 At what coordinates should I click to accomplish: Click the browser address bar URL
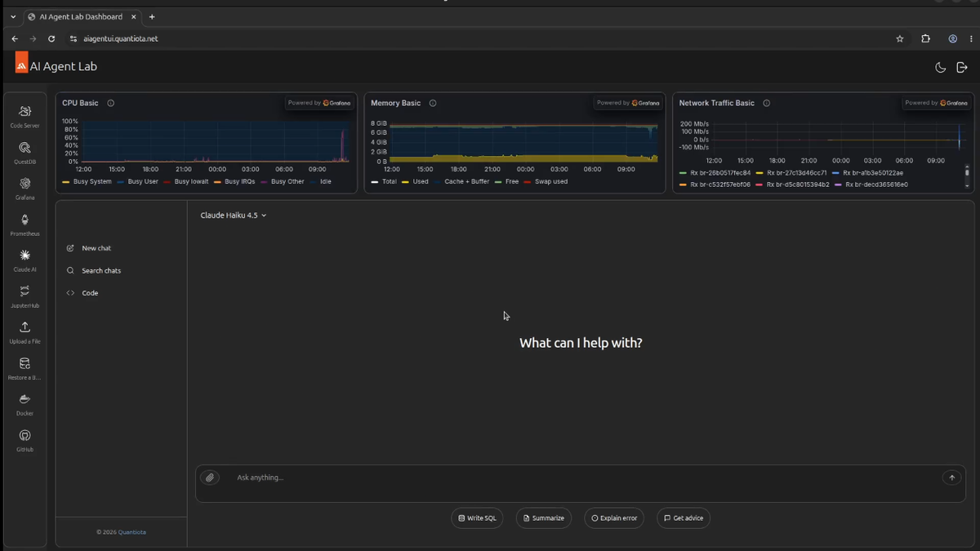[x=121, y=38]
